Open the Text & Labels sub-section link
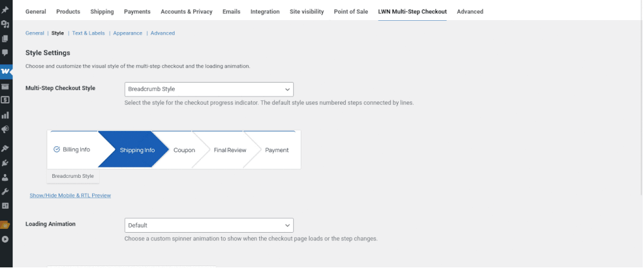Image resolution: width=644 pixels, height=268 pixels. click(88, 33)
